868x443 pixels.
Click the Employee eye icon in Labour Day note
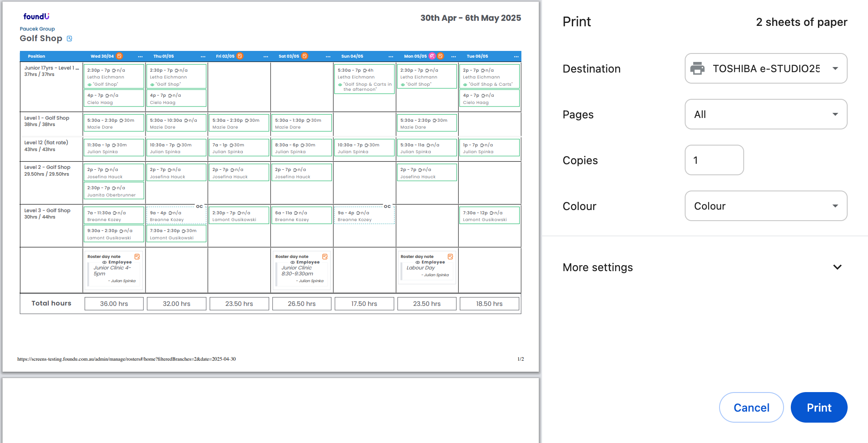click(x=417, y=262)
